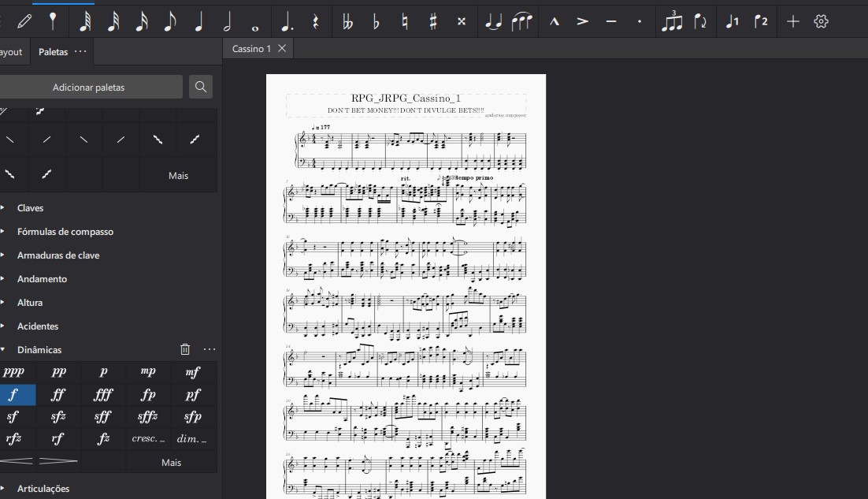Apply flat accidental
868x499 pixels.
(x=376, y=21)
